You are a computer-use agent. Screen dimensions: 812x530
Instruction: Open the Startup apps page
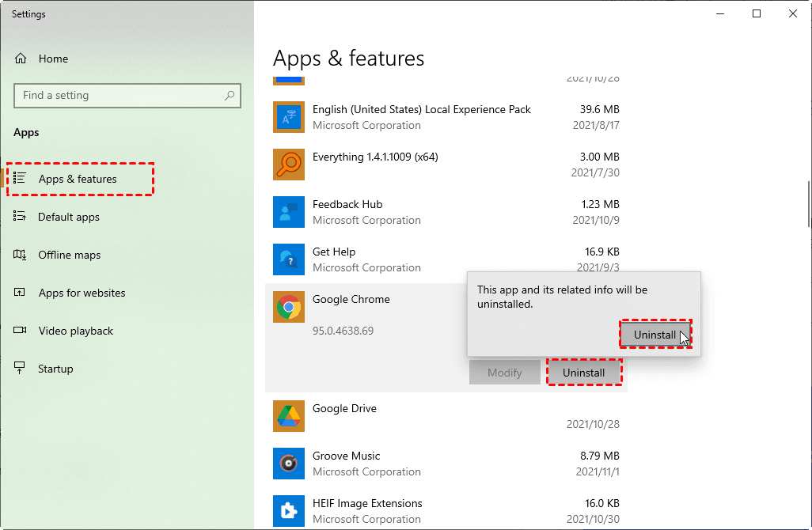pos(55,369)
